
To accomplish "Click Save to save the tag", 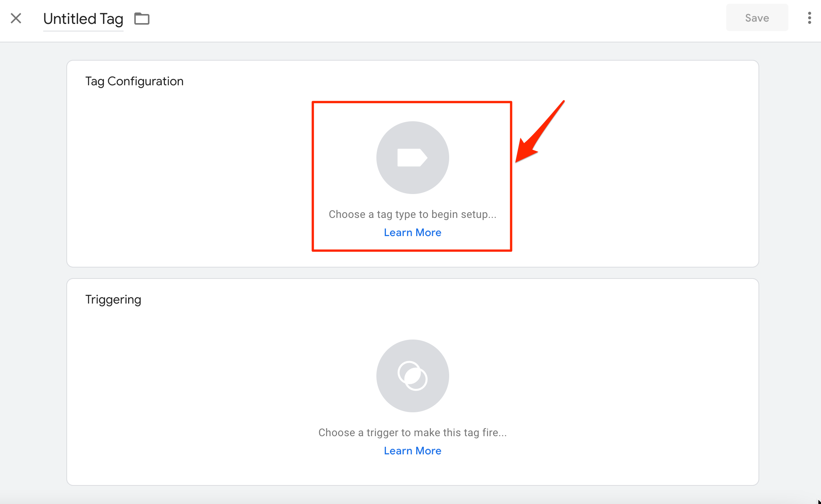I will click(757, 17).
